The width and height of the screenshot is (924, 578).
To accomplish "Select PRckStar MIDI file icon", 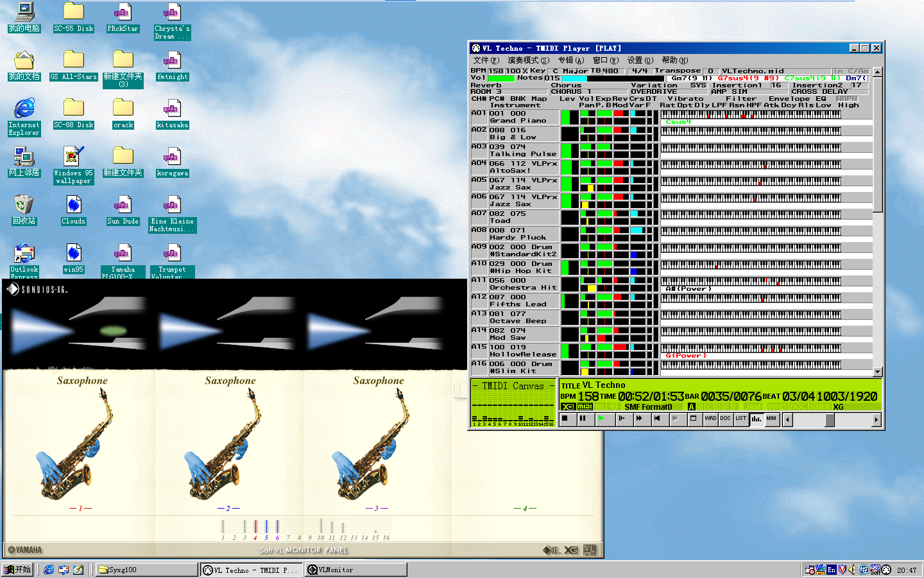I will pyautogui.click(x=123, y=17).
